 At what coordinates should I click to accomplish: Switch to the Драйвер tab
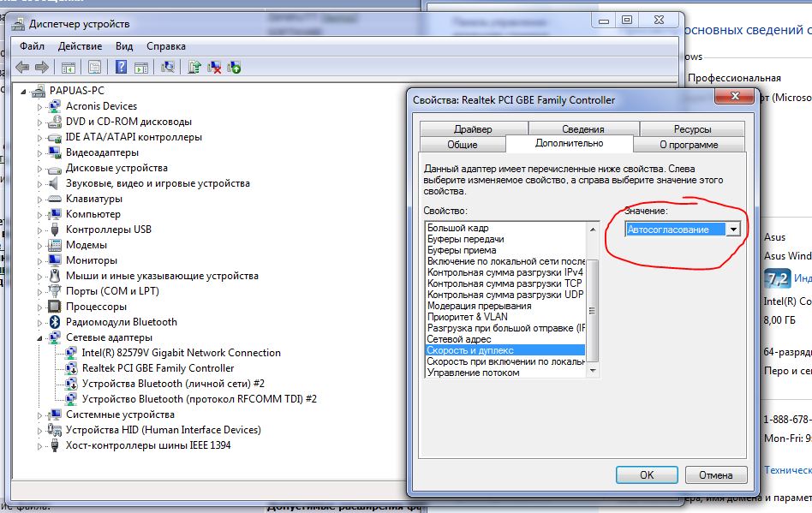pos(473,129)
